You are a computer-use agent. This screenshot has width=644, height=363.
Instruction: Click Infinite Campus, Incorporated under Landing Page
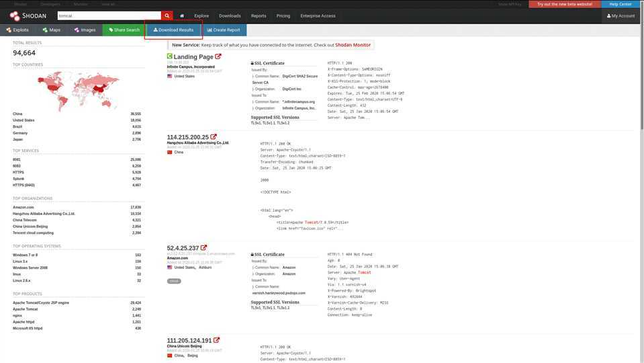click(191, 67)
